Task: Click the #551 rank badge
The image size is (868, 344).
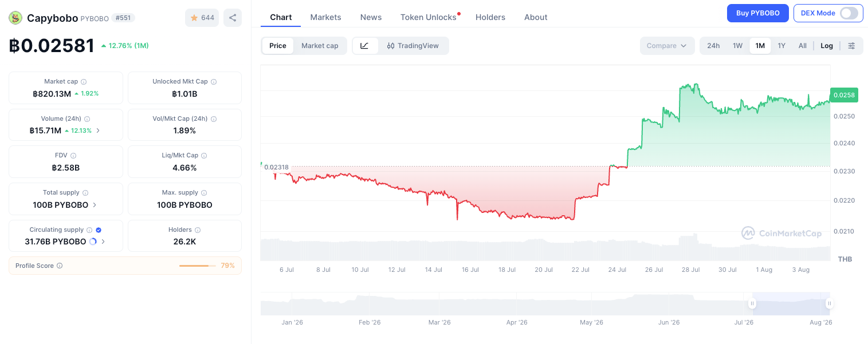Action: [x=123, y=18]
